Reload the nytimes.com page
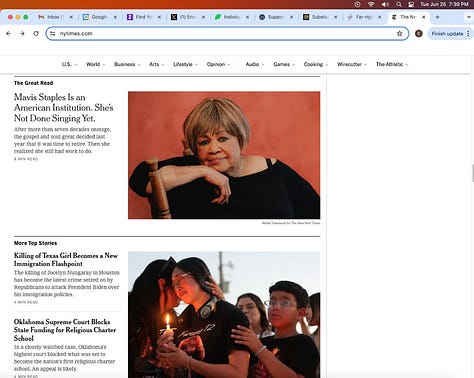The image size is (474, 378). click(36, 33)
